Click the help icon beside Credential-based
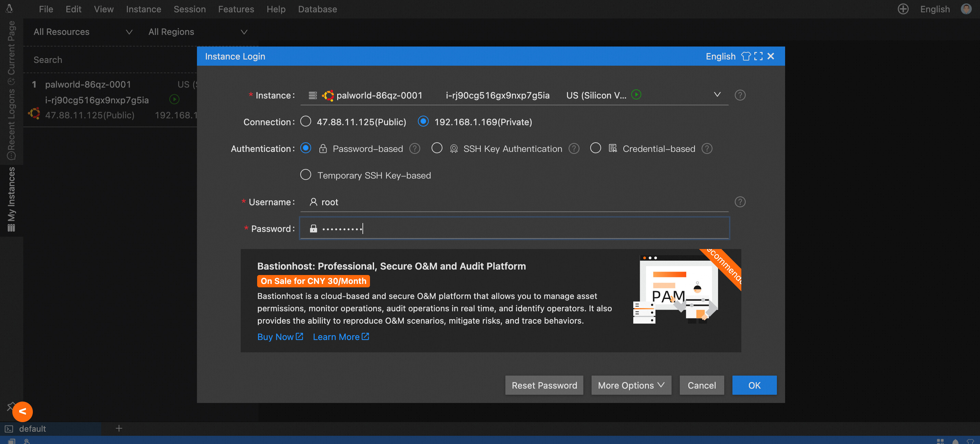Viewport: 980px width, 444px height. [707, 149]
